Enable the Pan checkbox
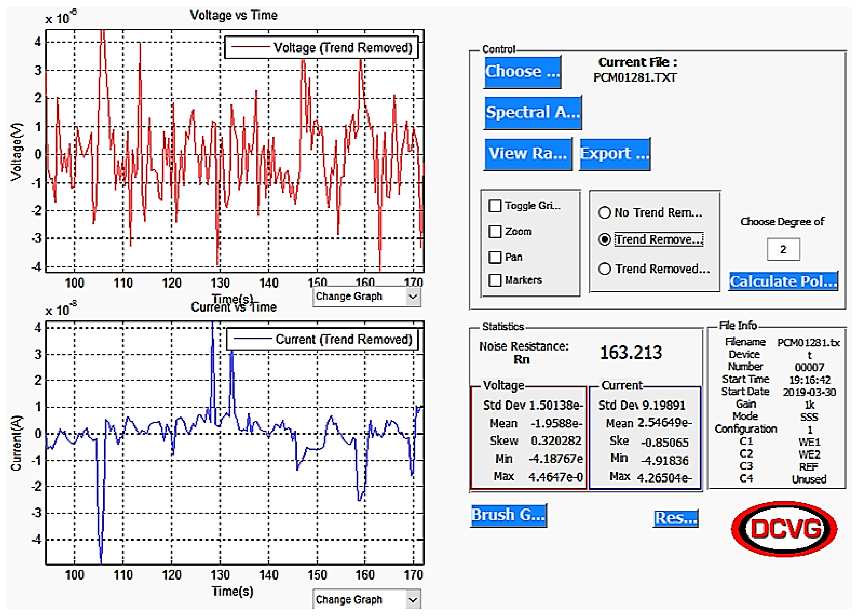This screenshot has height=616, width=859. point(495,257)
